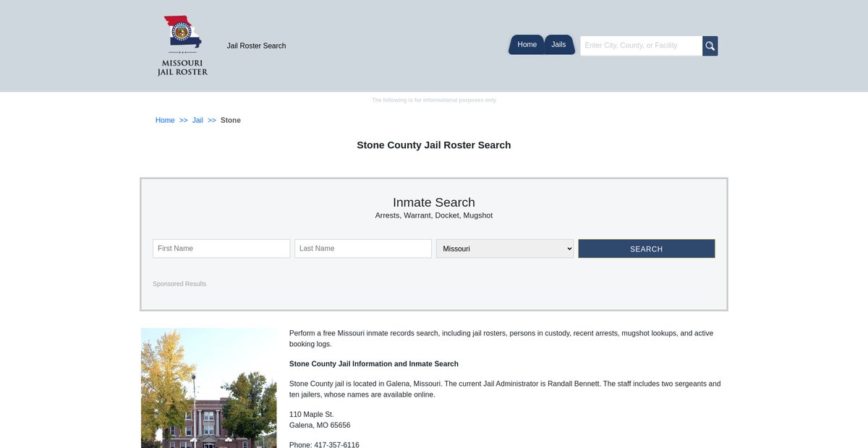Click the address line 110 Maple St.
Viewport: 868px width, 448px height.
point(312,415)
